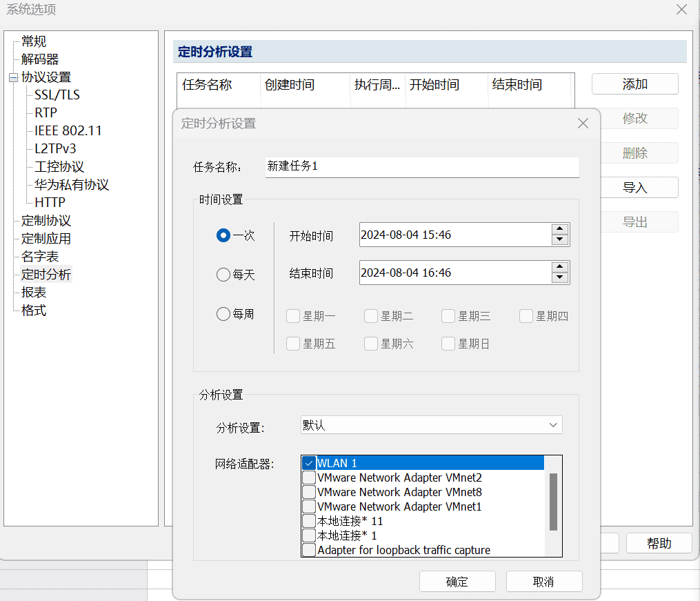The height and width of the screenshot is (601, 700).
Task: Click the 任务名称 text field
Action: tap(421, 166)
